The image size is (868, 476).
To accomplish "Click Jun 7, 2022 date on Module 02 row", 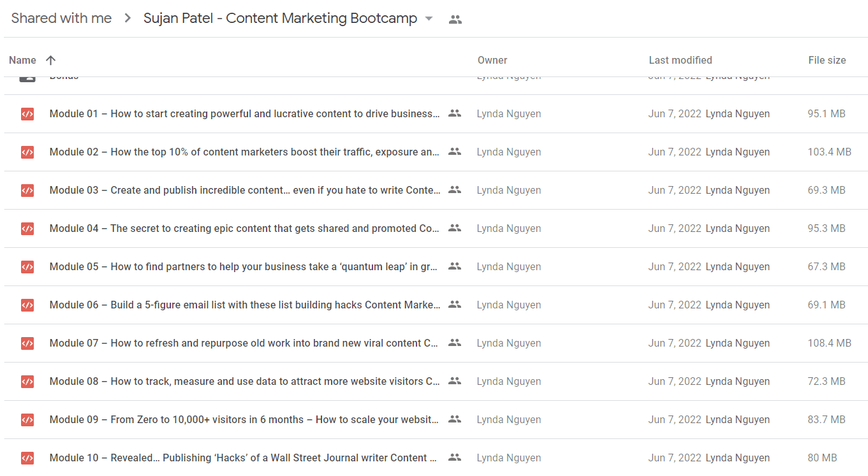I will (675, 152).
